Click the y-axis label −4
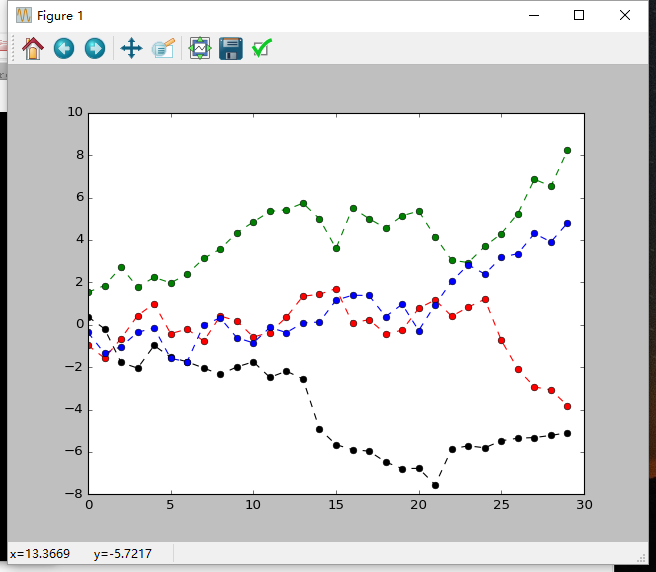This screenshot has height=572, width=656. (x=74, y=409)
